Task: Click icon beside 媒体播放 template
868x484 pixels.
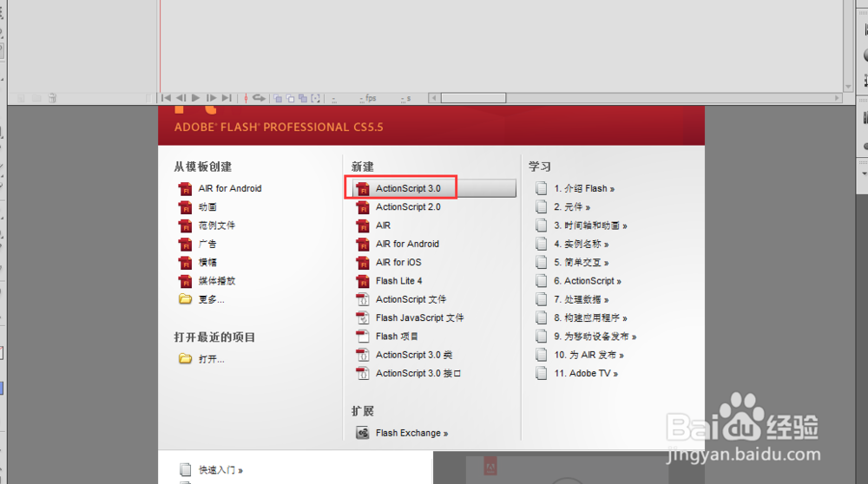Action: click(x=185, y=281)
